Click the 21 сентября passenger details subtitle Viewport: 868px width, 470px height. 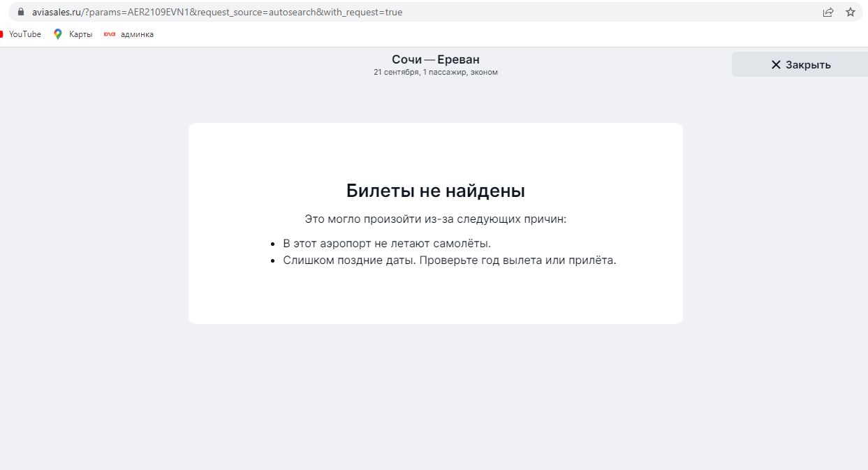[x=436, y=72]
